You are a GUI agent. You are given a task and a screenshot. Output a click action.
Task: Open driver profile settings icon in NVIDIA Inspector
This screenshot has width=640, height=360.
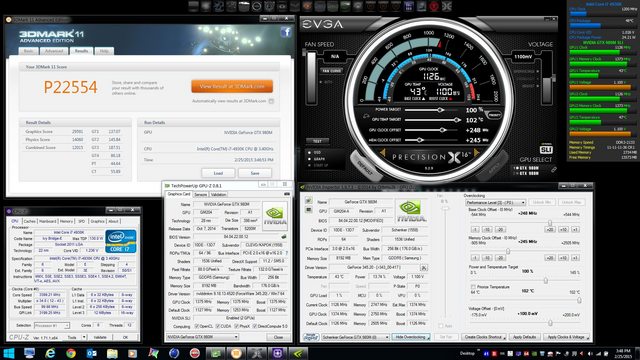click(x=424, y=268)
